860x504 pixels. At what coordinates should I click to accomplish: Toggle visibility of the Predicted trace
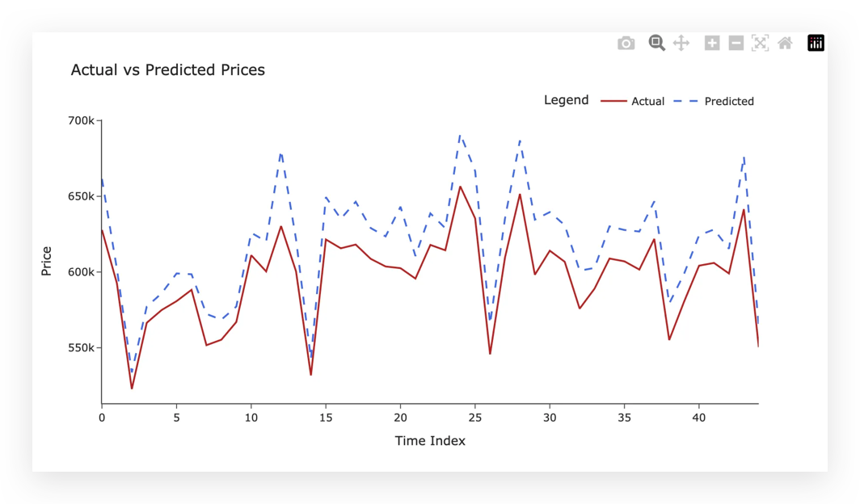(727, 101)
